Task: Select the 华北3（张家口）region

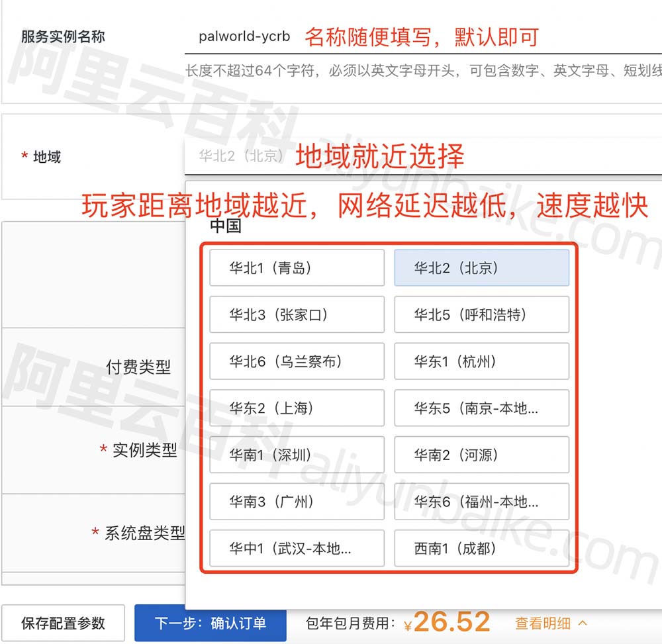Action: coord(296,314)
